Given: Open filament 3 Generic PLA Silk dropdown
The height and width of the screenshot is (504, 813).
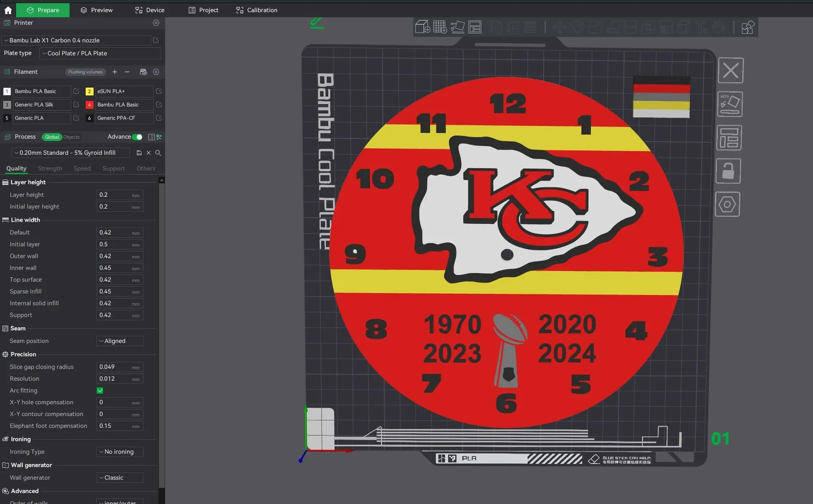Looking at the screenshot, I should [41, 105].
